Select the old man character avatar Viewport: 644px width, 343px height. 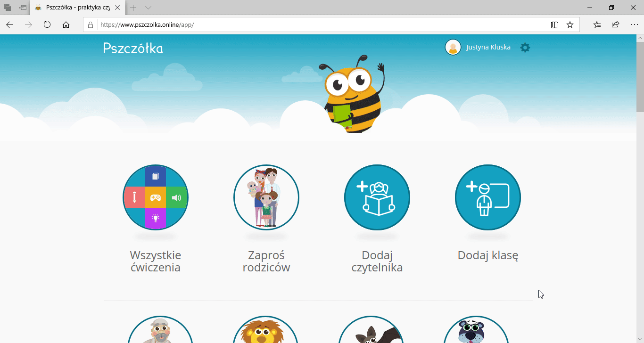tap(160, 330)
